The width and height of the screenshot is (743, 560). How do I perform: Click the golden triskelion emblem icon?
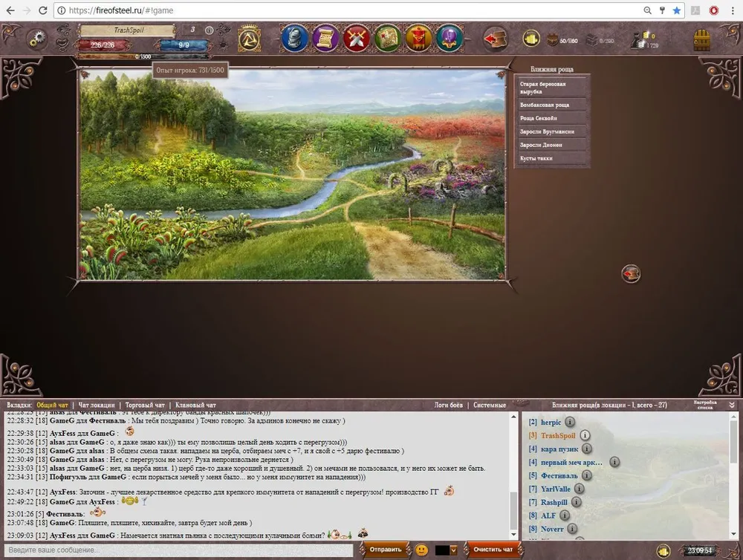(x=249, y=39)
